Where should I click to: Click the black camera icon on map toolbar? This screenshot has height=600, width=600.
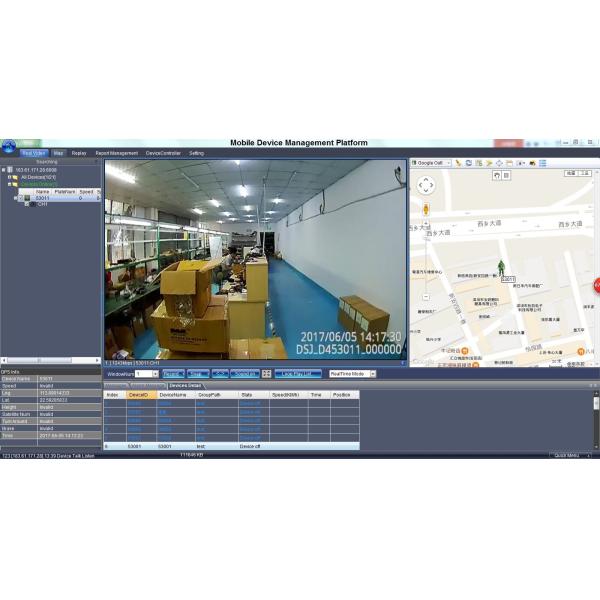pos(532,163)
